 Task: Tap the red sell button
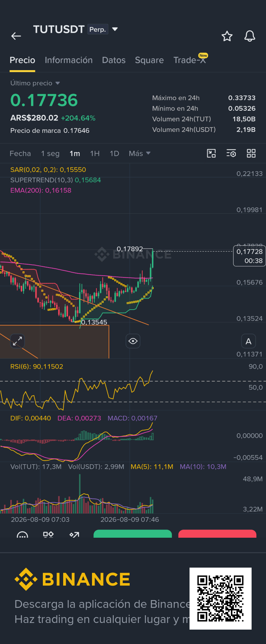pos(217,534)
